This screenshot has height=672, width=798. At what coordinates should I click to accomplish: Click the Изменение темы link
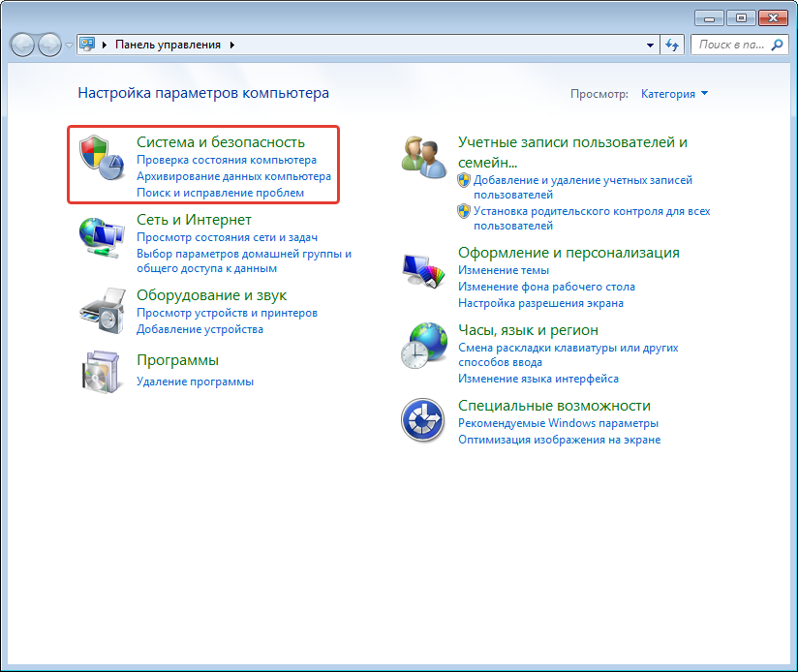[x=503, y=270]
